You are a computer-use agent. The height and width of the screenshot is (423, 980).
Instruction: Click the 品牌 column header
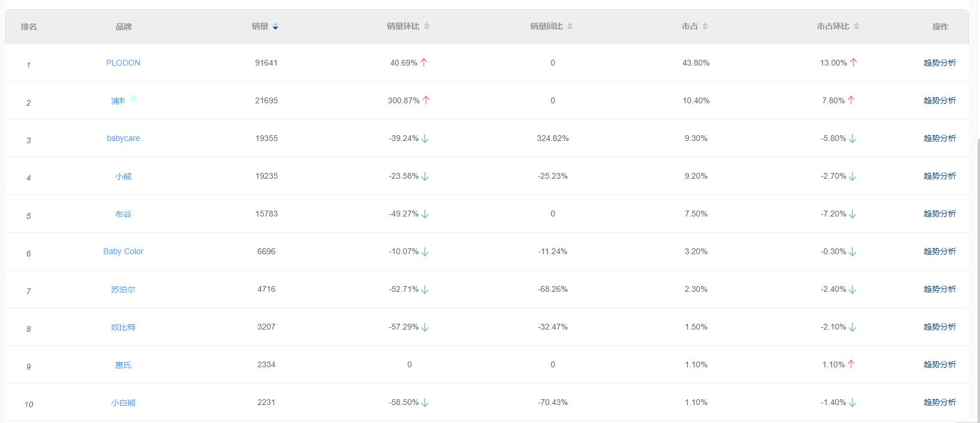[124, 27]
